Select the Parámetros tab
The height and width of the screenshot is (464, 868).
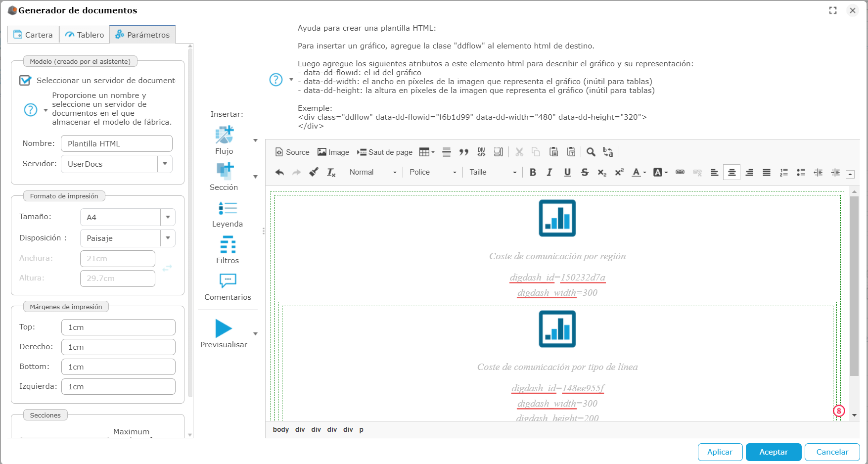[142, 35]
